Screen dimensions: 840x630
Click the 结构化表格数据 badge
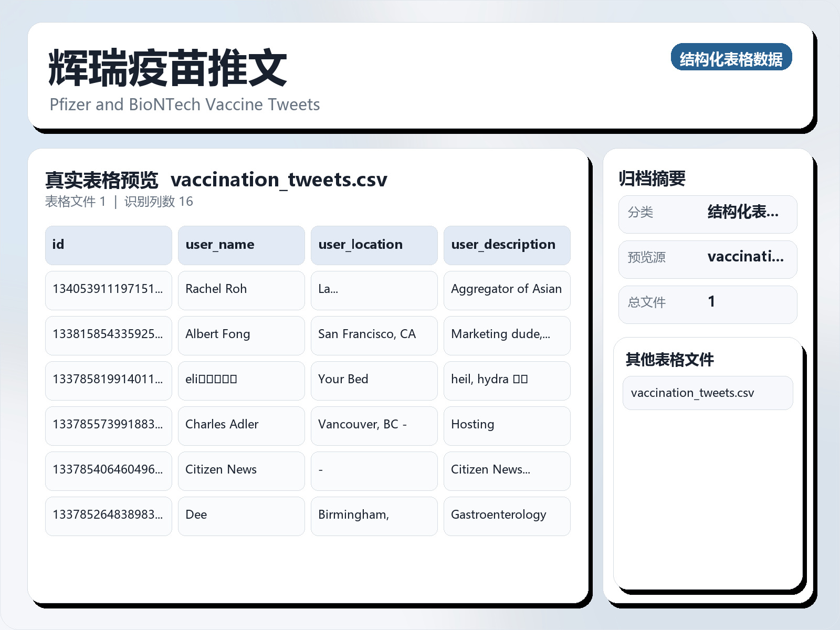tap(732, 58)
